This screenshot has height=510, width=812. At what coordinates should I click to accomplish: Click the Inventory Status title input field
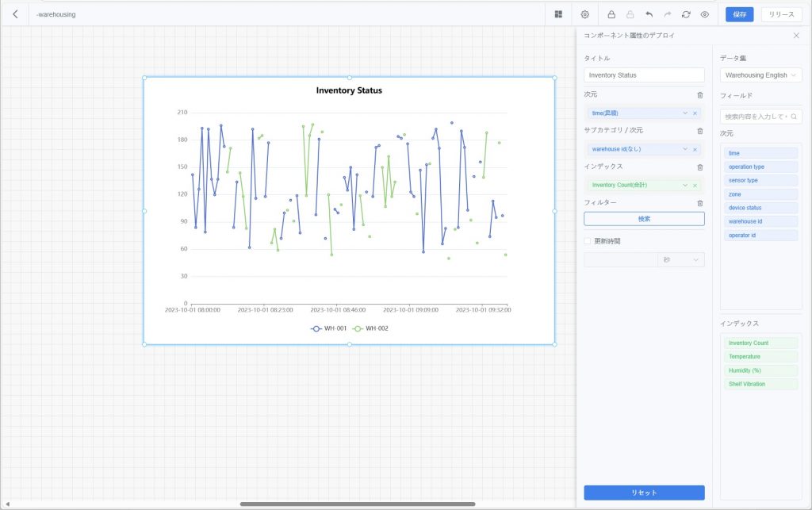point(644,75)
